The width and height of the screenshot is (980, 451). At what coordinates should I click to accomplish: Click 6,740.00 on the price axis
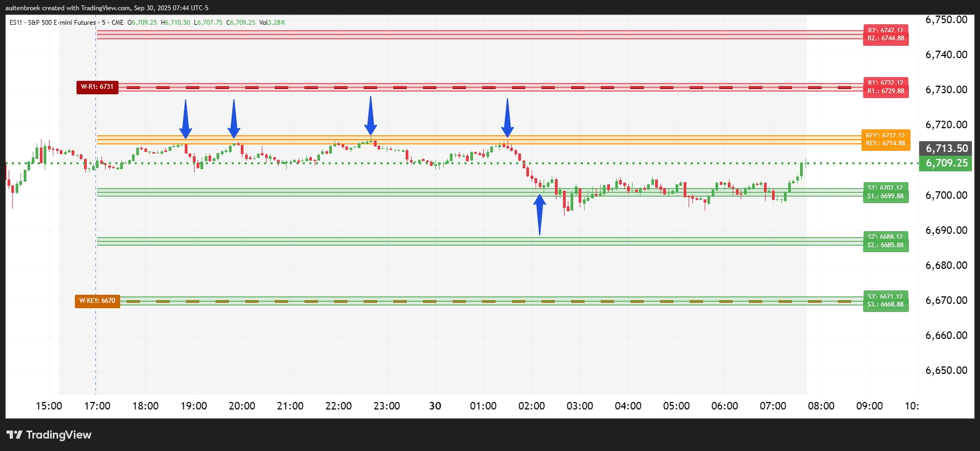pyautogui.click(x=946, y=54)
